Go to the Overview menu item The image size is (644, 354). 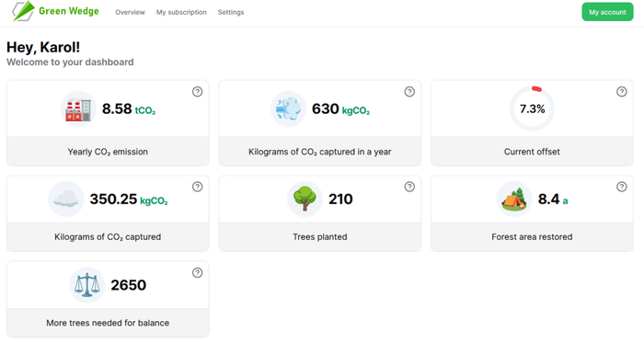(130, 12)
